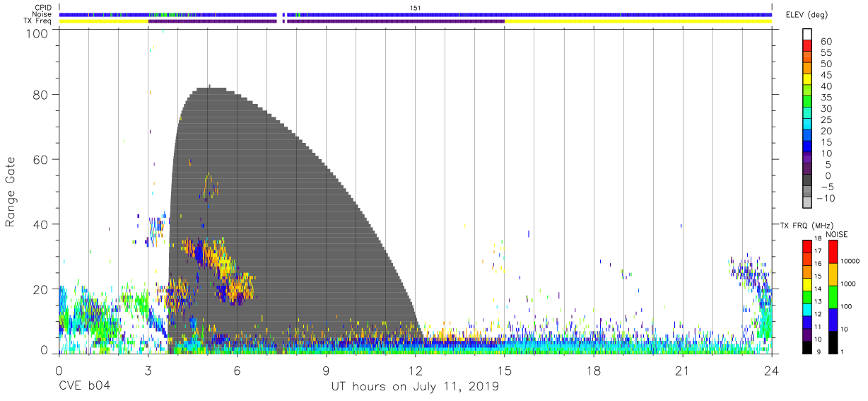This screenshot has height=401, width=868.
Task: Click the '60' label on the ELEV colorbar
Action: (825, 42)
